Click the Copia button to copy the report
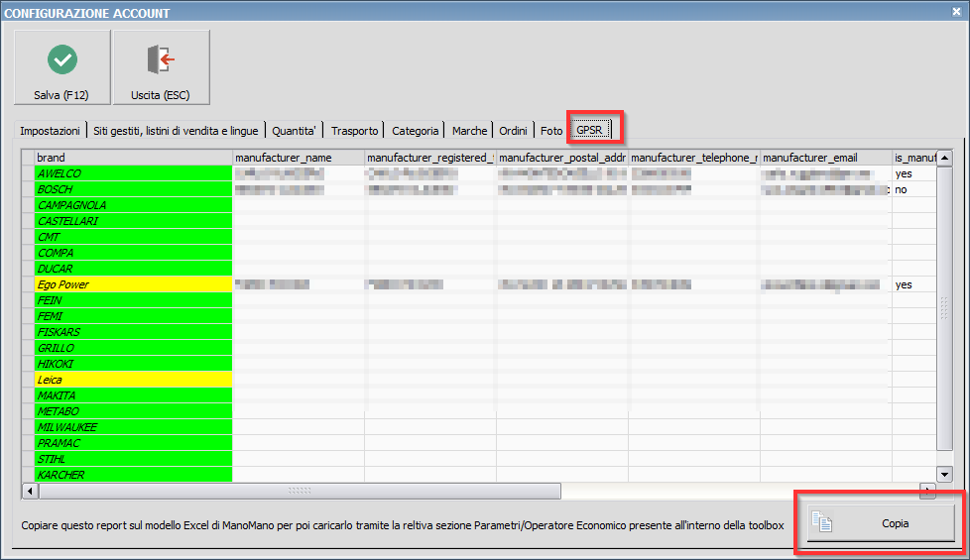The image size is (970, 560). pos(881,523)
